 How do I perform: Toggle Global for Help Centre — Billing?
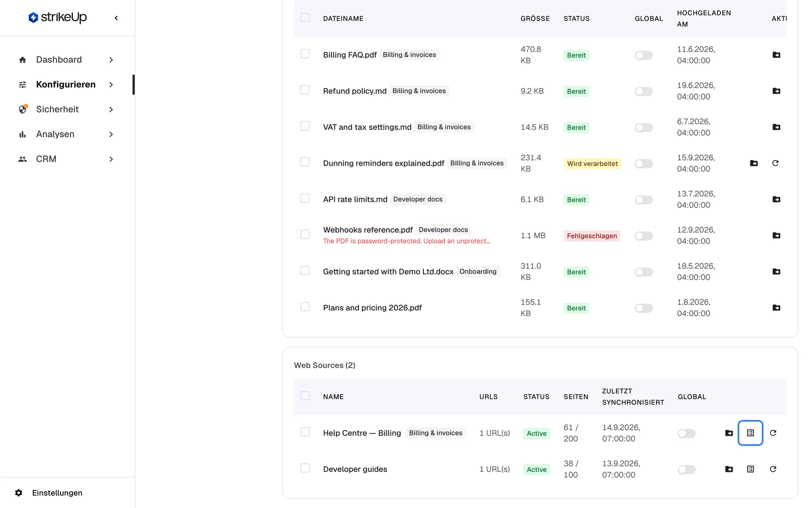point(687,433)
